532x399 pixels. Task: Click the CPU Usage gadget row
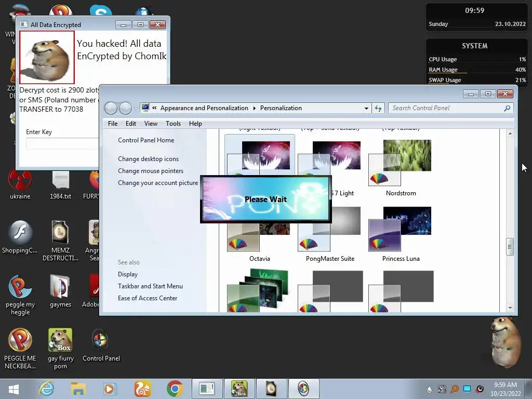477,59
